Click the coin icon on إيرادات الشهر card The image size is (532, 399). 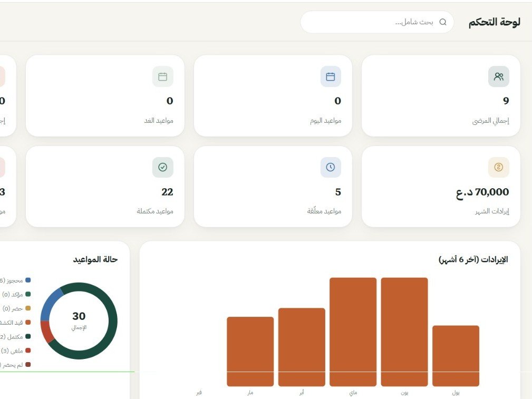click(498, 167)
